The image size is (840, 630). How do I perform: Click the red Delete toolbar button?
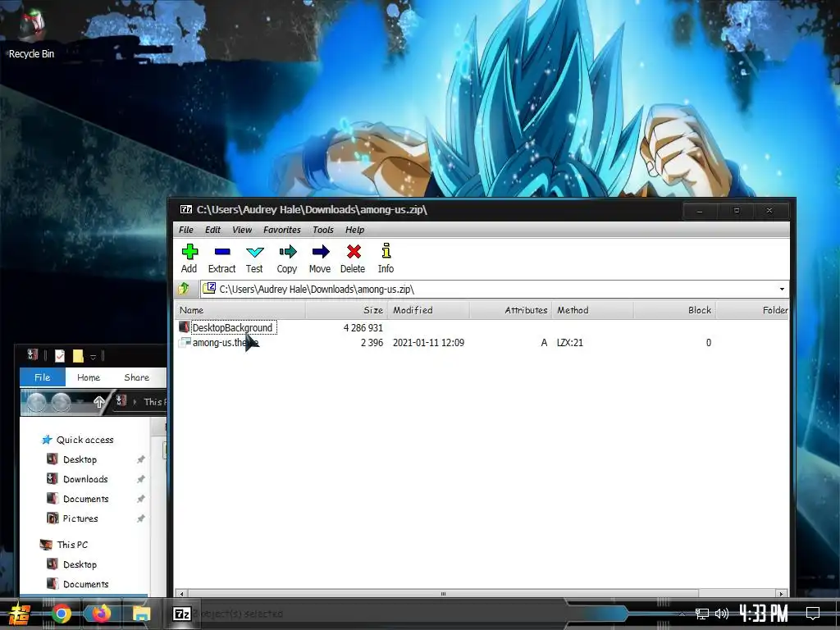point(353,258)
